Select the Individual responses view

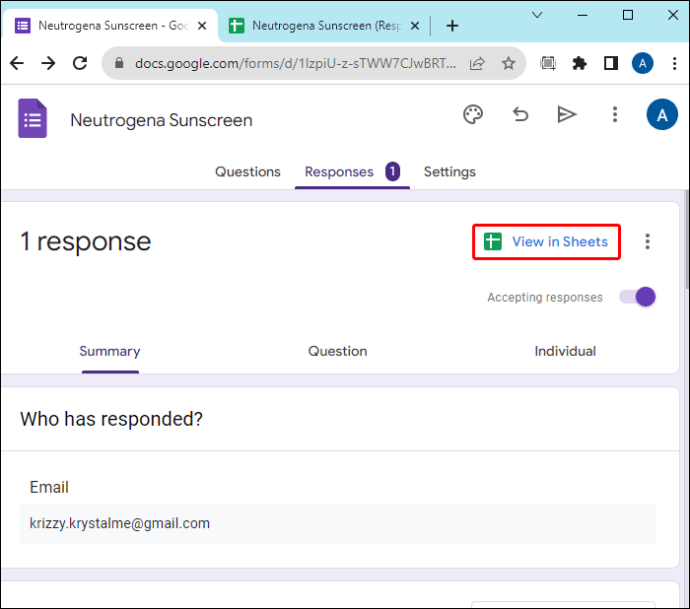click(565, 351)
